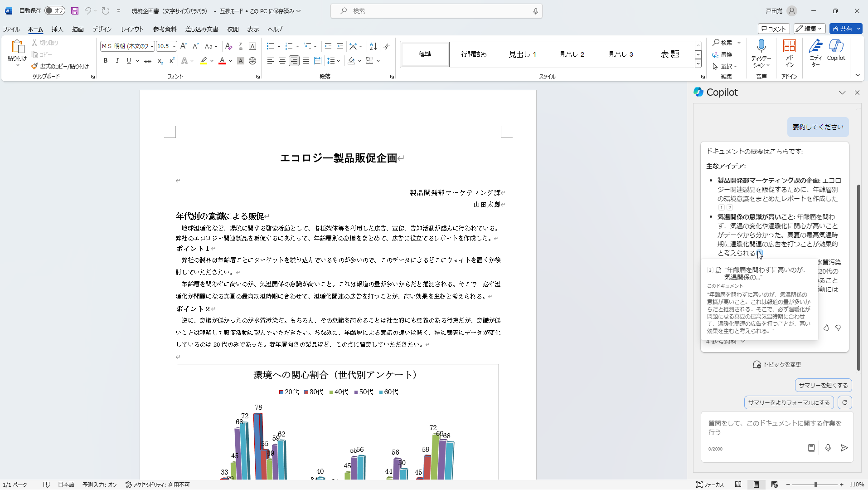Click サマリーをよりフォーマルにする suggestion
This screenshot has height=490, width=868.
coord(789,402)
